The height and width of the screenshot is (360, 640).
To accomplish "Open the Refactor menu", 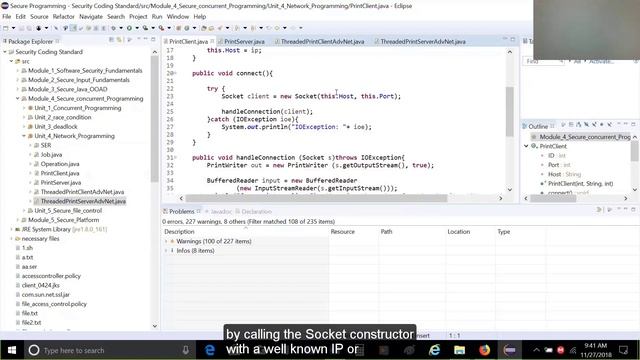I will [64, 17].
